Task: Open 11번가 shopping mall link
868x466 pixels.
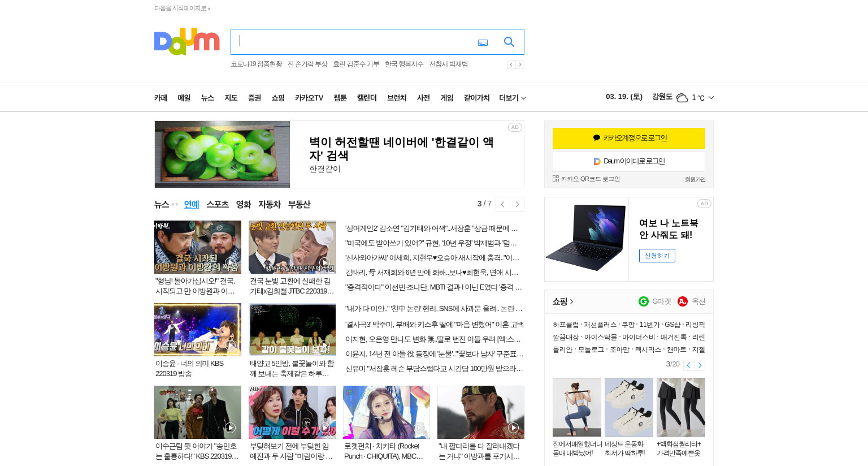Action: click(x=649, y=325)
